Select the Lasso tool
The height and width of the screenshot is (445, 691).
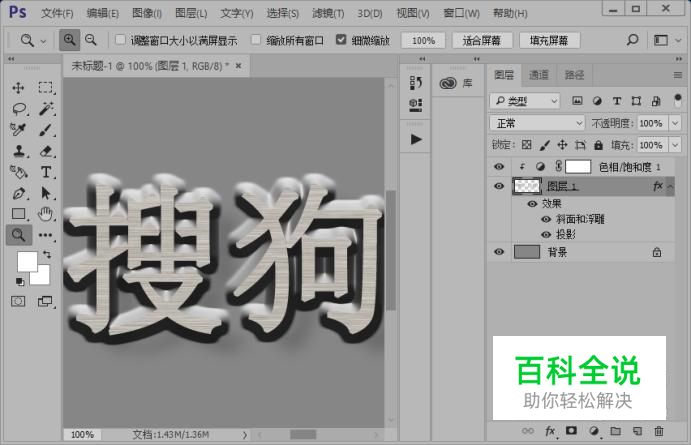19,108
